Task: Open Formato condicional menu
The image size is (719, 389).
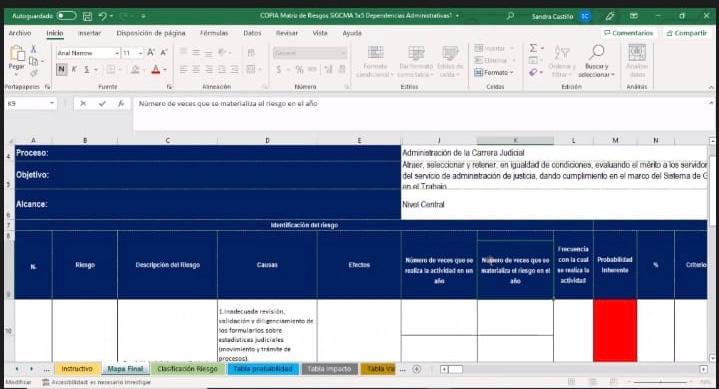Action: (x=375, y=61)
